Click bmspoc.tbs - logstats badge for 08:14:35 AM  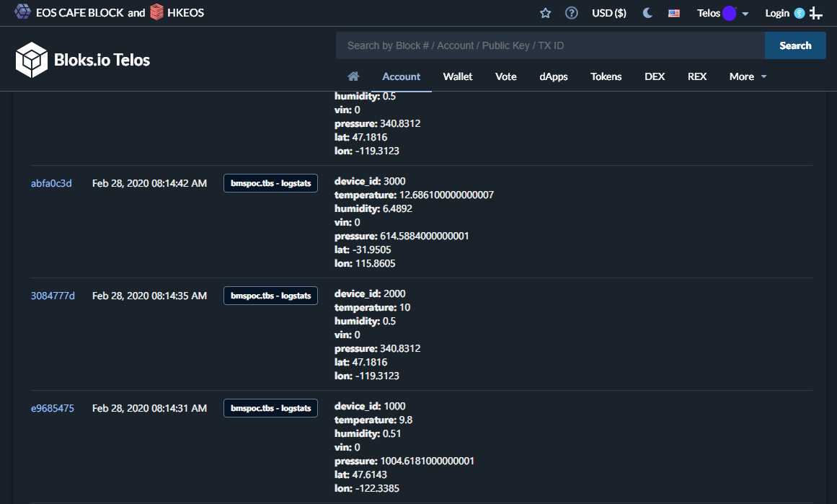[x=270, y=296]
